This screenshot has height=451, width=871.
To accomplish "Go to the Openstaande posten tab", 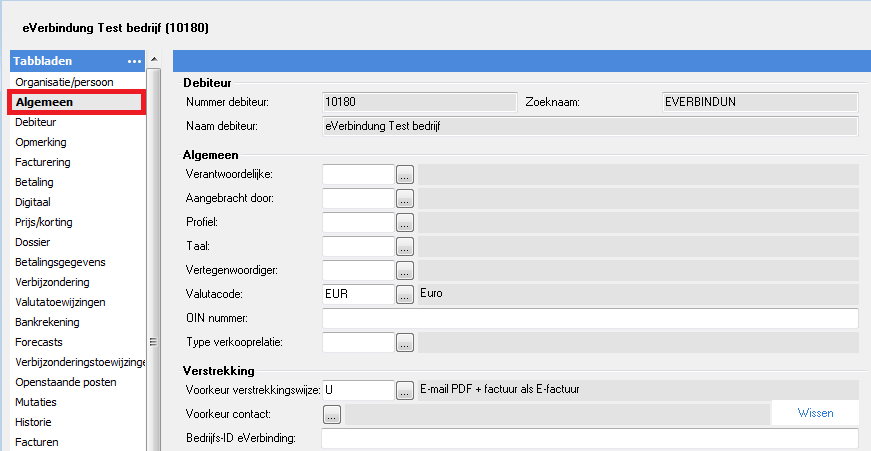I will [x=66, y=382].
